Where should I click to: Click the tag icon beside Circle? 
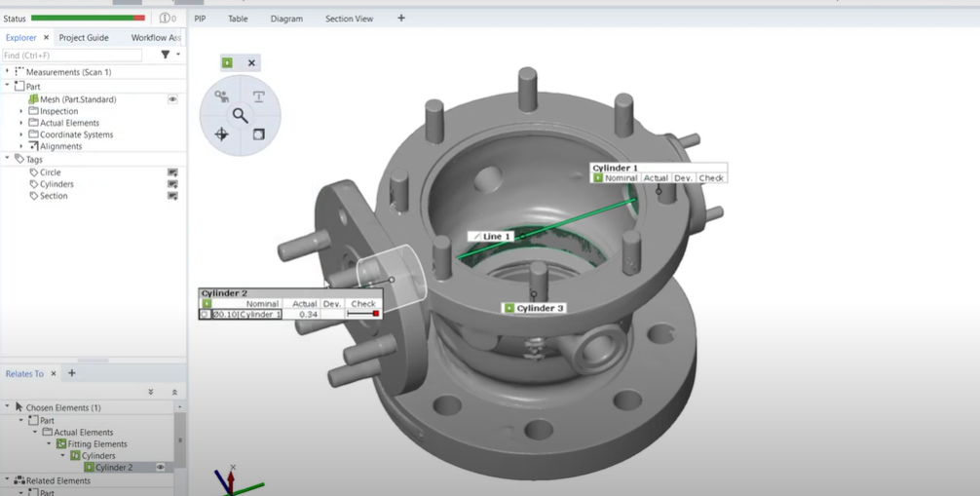tap(34, 172)
